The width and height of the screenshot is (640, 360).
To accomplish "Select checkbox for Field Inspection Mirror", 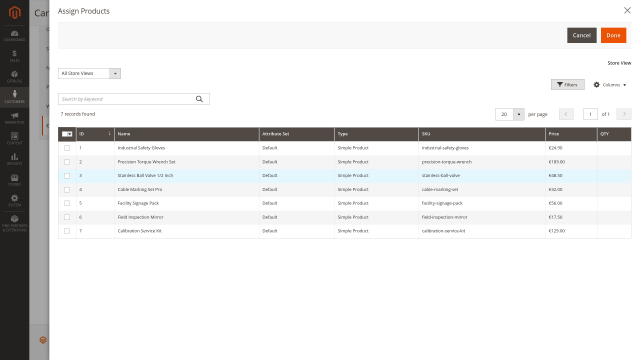I will pos(67,217).
